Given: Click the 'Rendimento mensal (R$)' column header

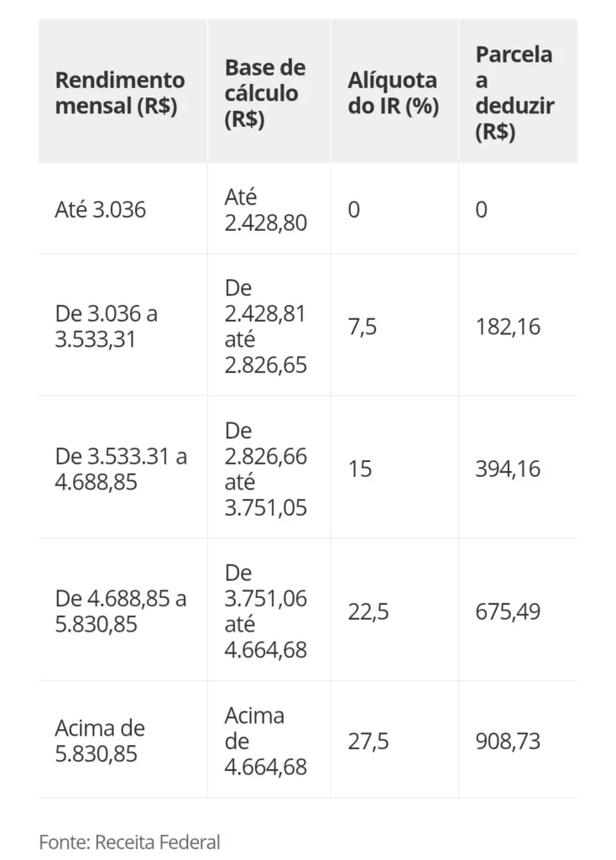Looking at the screenshot, I should pyautogui.click(x=120, y=92).
